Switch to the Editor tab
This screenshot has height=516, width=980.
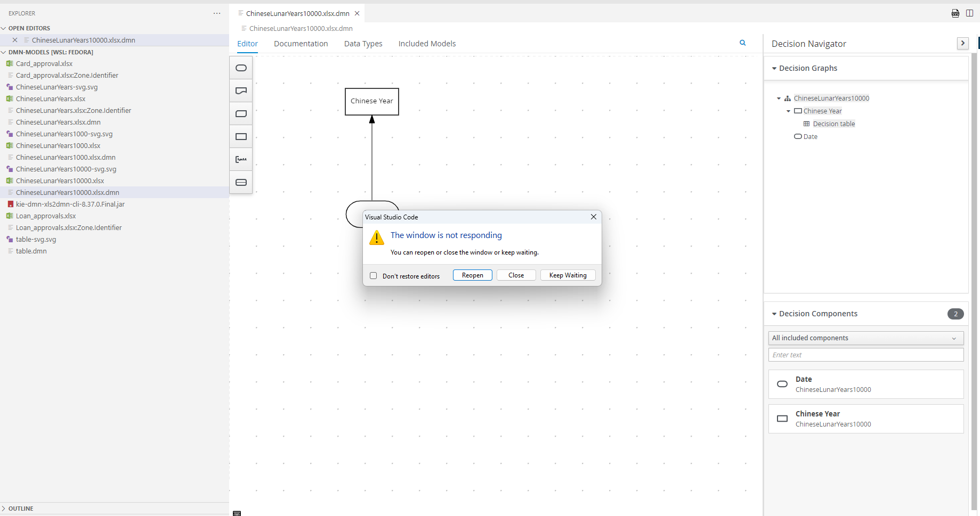(248, 44)
